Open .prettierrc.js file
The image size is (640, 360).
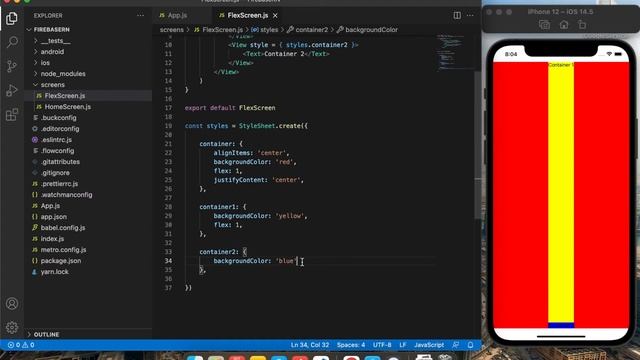point(59,184)
